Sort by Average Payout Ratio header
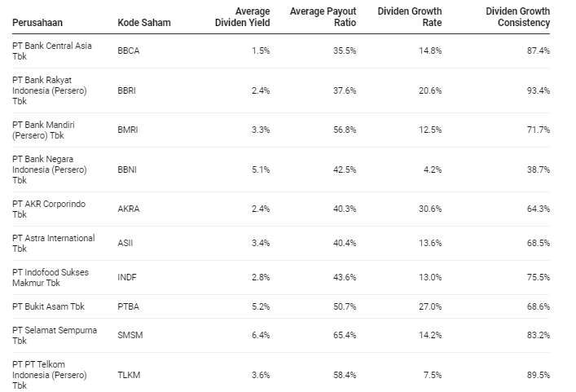576x392 pixels. coord(323,17)
